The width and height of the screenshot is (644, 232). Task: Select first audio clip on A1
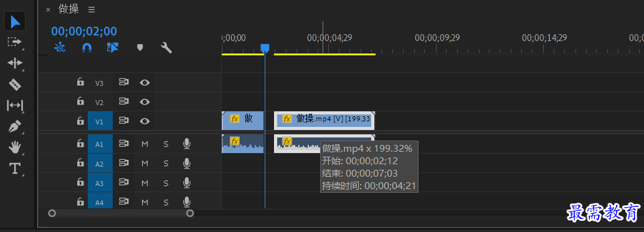pyautogui.click(x=243, y=144)
